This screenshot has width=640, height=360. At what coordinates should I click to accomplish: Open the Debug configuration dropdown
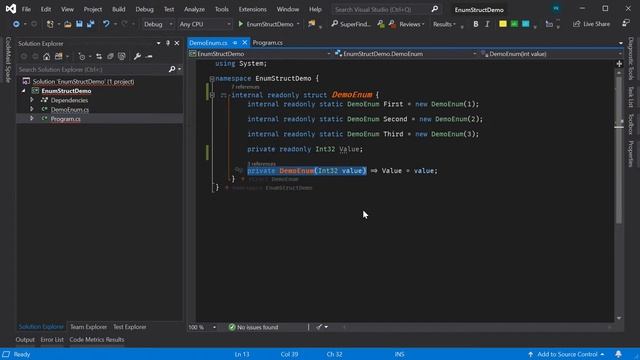click(158, 24)
